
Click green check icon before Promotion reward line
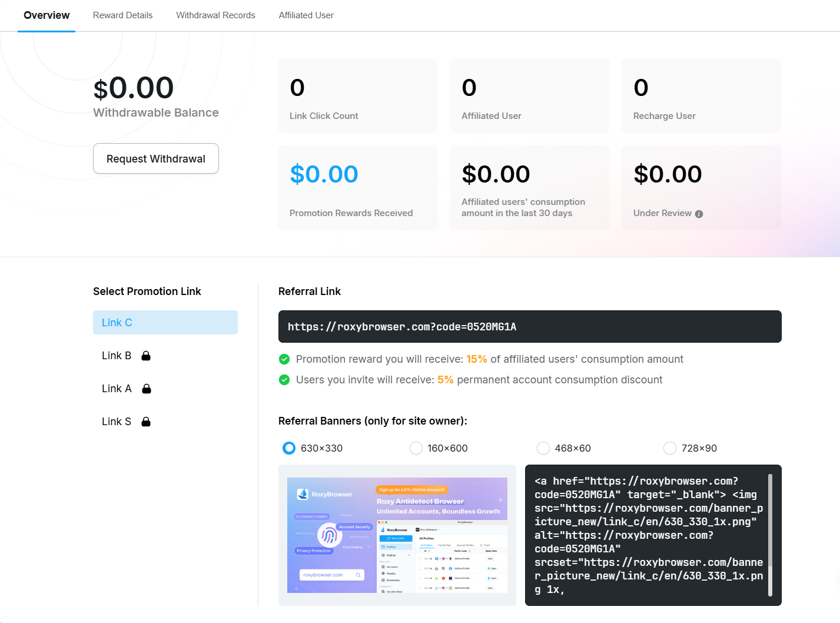(284, 359)
